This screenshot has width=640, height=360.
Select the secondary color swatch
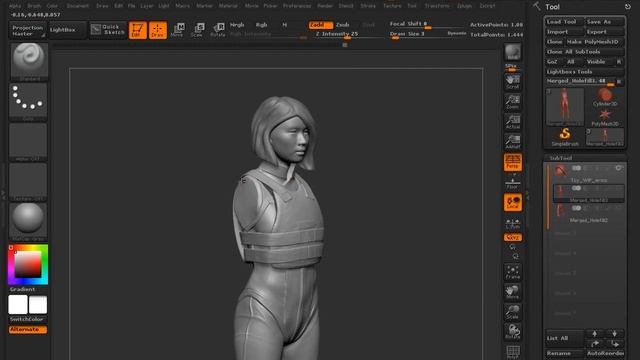coord(38,305)
